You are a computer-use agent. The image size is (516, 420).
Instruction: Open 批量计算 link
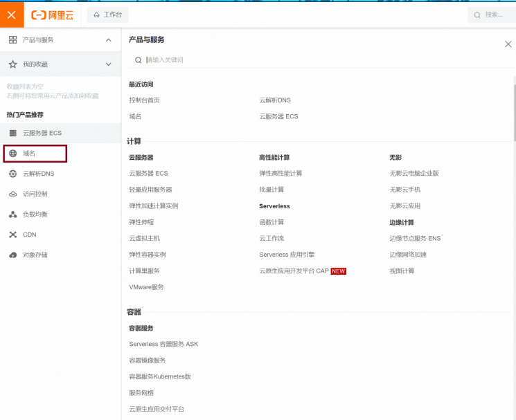tap(272, 190)
